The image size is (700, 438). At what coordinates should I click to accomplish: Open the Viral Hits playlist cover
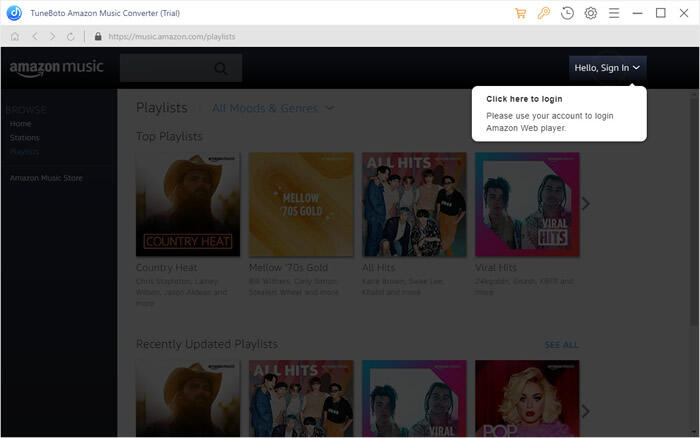click(x=527, y=204)
